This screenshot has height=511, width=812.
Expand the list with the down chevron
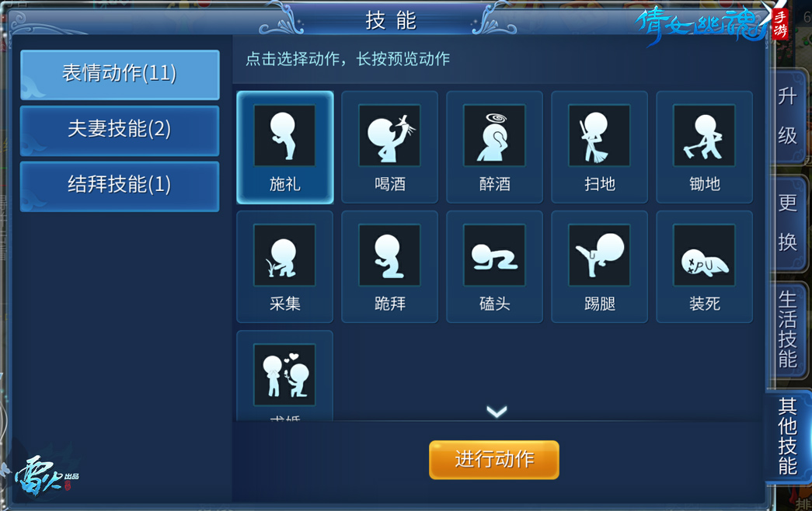[x=497, y=412]
